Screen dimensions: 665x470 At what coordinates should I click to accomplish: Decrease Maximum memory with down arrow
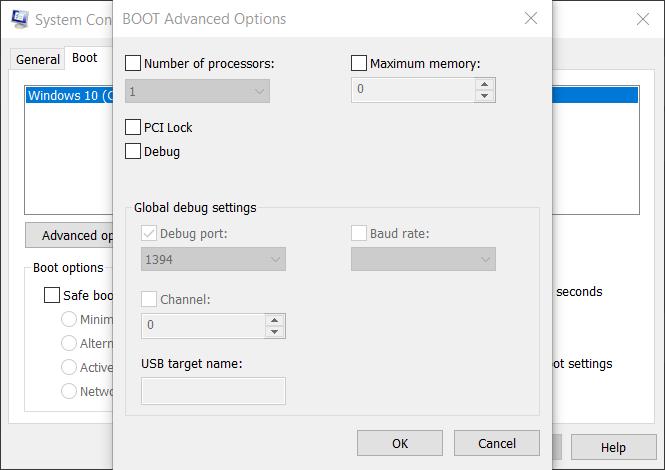tap(485, 96)
